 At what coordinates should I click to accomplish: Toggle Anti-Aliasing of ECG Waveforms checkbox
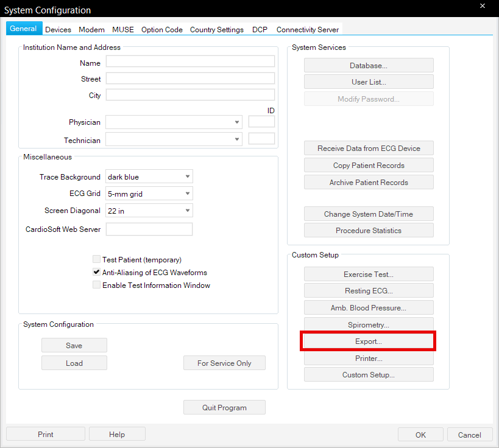click(x=96, y=273)
